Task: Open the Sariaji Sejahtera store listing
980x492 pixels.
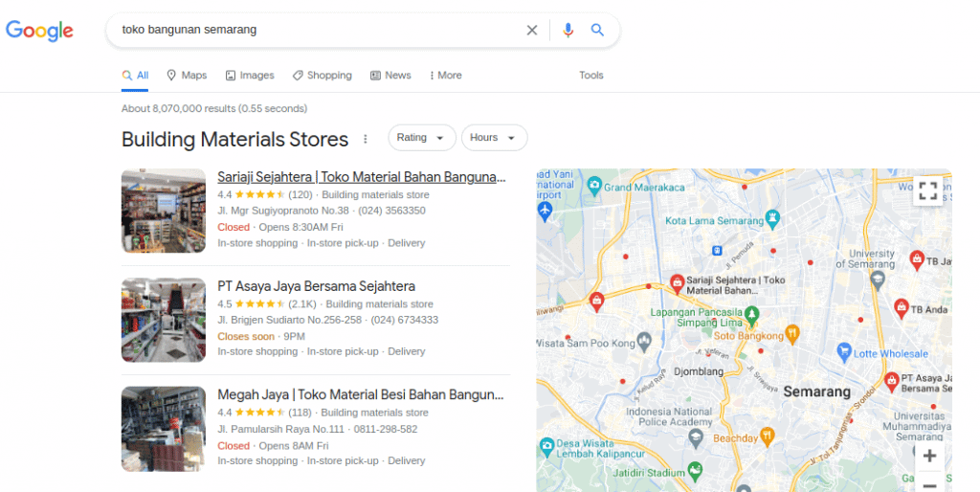Action: pyautogui.click(x=361, y=177)
